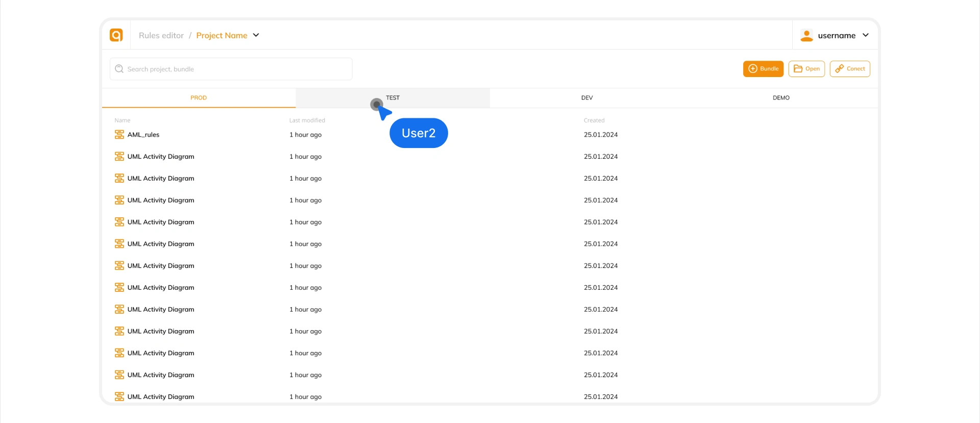The height and width of the screenshot is (423, 980).
Task: Focus the Search project, bundle field
Action: click(x=235, y=69)
